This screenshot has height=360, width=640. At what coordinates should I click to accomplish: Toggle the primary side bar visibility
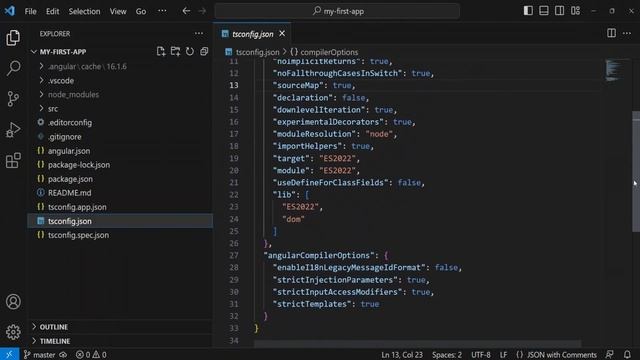tap(528, 11)
